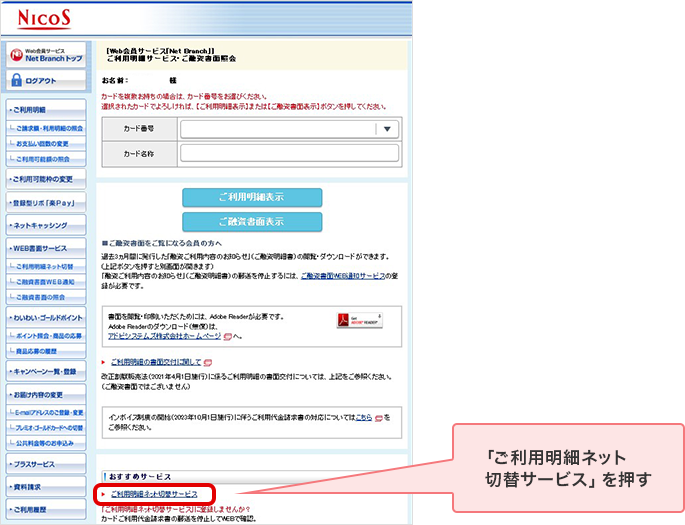This screenshot has height=525, width=685.
Task: Open ご請求額・利用明細の照会 sidebar link
Action: tap(46, 128)
